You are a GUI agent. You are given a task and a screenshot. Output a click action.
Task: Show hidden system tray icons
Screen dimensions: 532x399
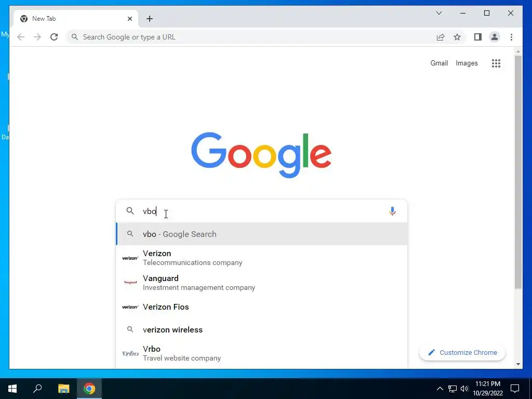[x=440, y=389]
